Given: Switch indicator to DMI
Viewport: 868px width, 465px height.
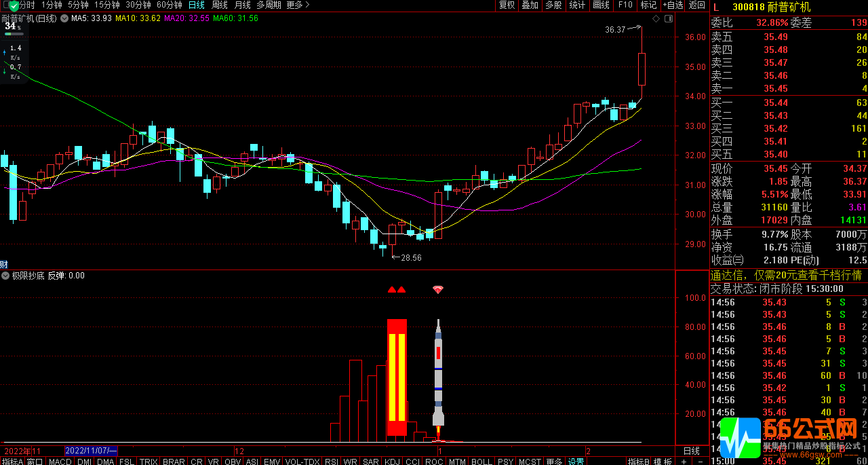Looking at the screenshot, I should 84,462.
